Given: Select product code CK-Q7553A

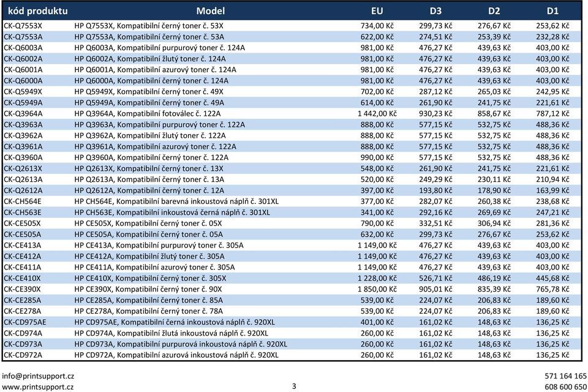Looking at the screenshot, I should pos(23,37).
